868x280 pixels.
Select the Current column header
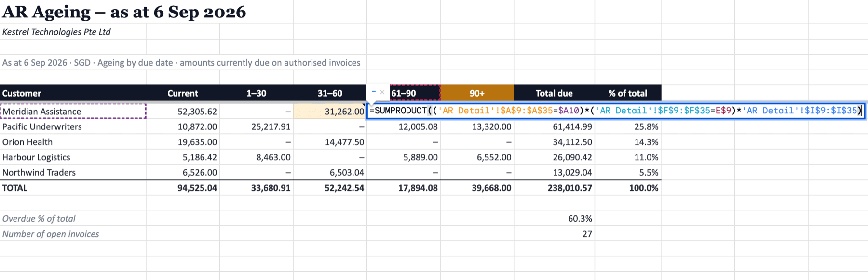coord(183,93)
